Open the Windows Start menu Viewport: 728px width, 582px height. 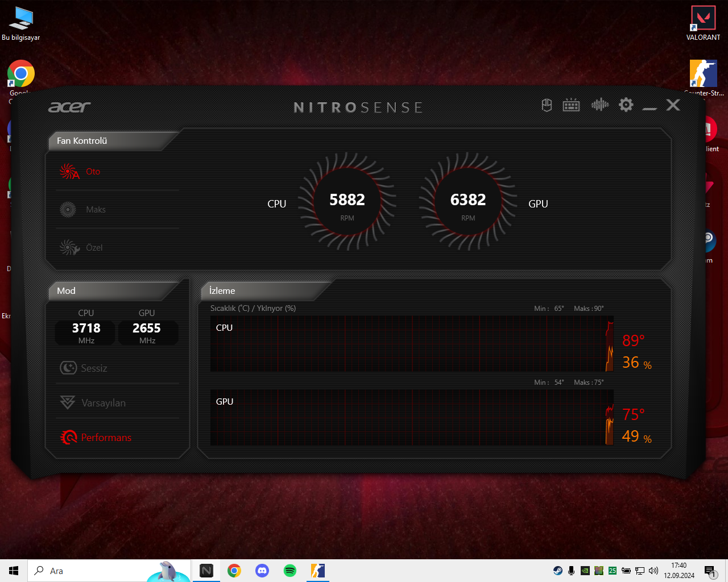pos(14,571)
